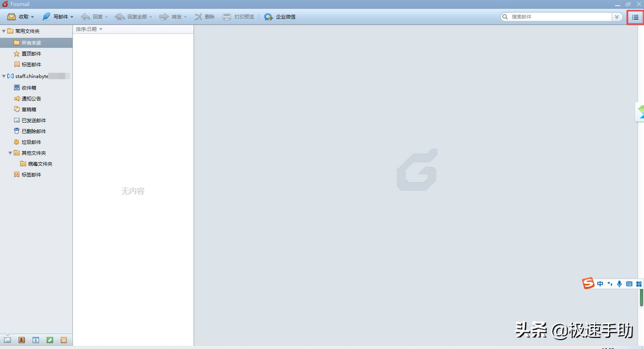Switch to the mail view icon
Image resolution: width=644 pixels, height=349 pixels.
pos(8,340)
